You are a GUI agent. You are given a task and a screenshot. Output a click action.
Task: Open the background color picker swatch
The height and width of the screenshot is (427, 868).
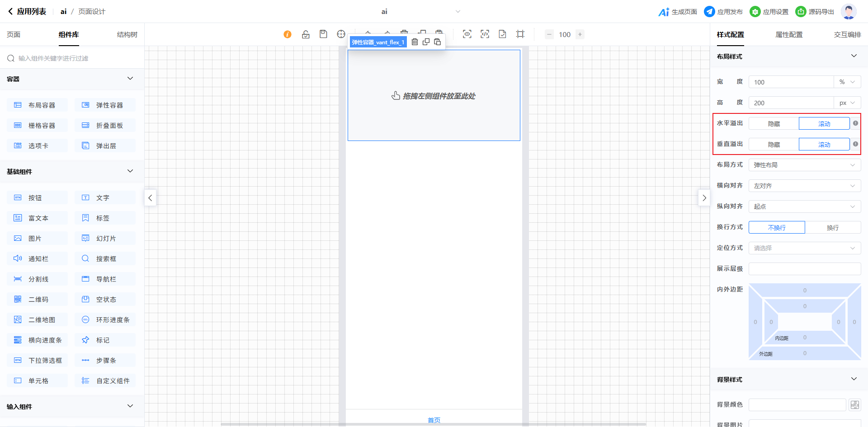coord(854,405)
